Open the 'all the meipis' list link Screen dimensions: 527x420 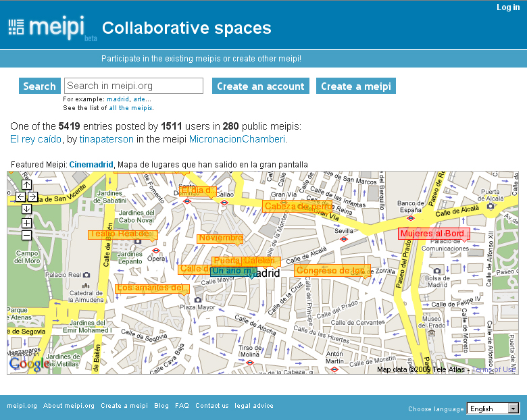point(130,108)
